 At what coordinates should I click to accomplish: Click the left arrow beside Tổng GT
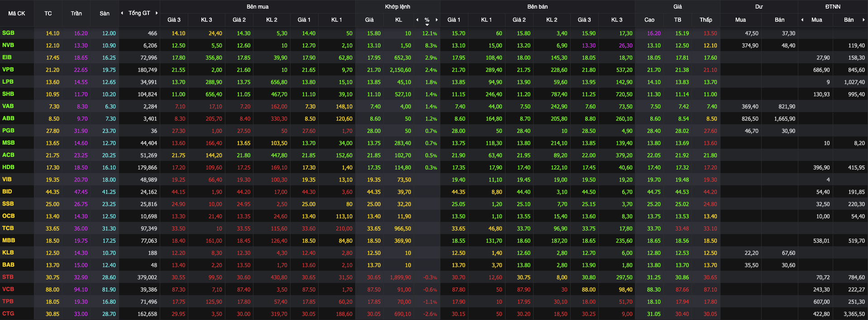(x=122, y=13)
